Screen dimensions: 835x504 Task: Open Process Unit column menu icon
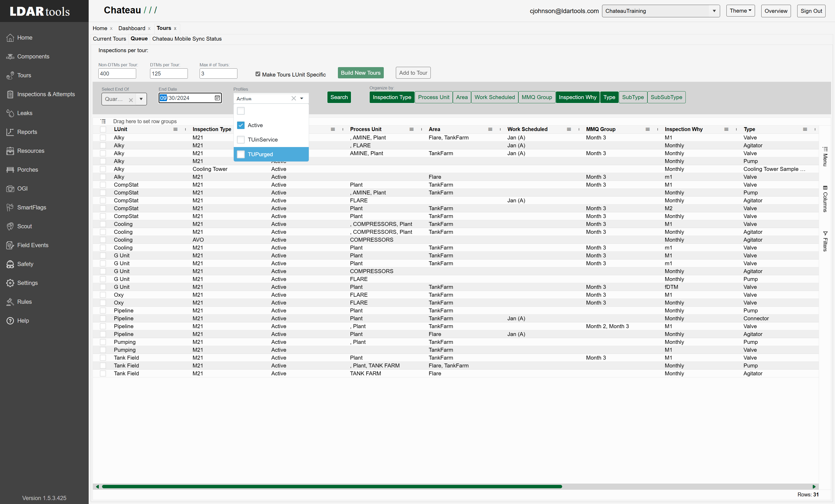(x=411, y=129)
